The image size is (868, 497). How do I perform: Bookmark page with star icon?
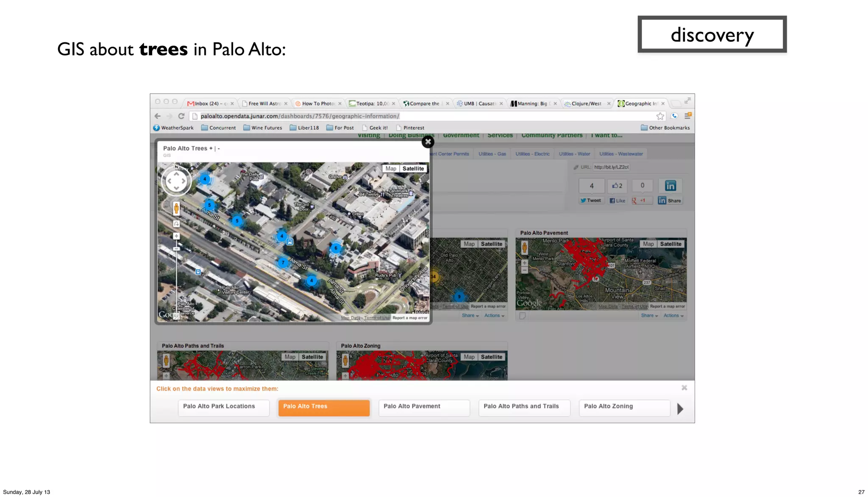[660, 116]
